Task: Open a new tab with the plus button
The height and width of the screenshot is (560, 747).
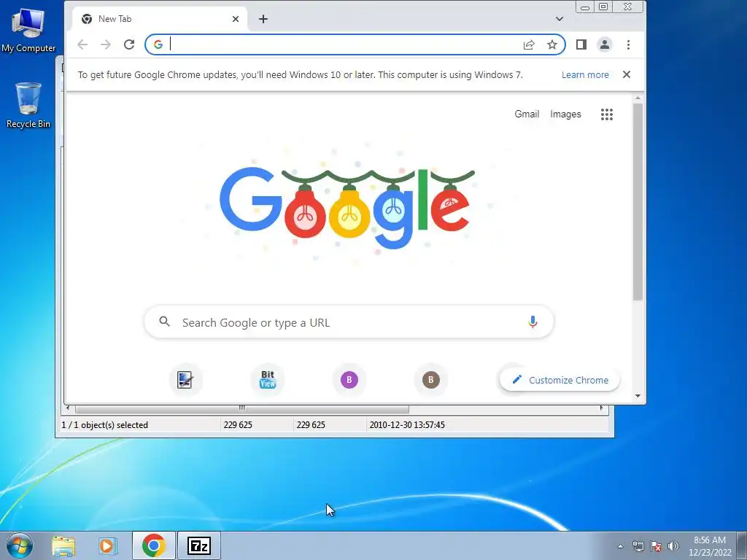Action: (x=263, y=19)
